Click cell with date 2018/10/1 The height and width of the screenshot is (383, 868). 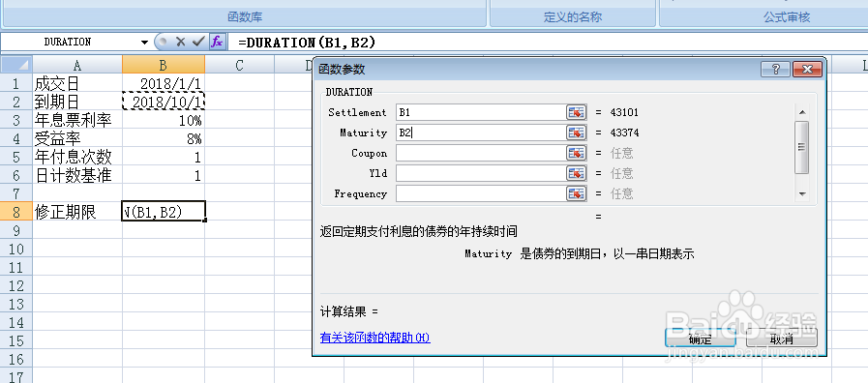[164, 103]
